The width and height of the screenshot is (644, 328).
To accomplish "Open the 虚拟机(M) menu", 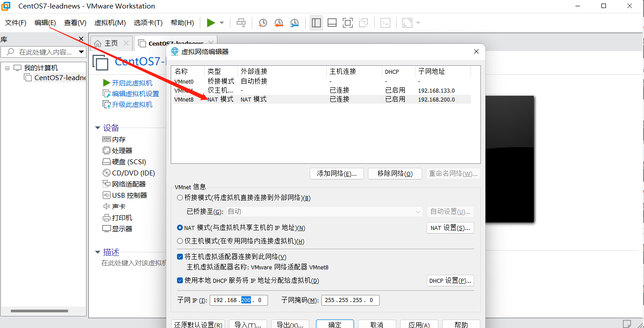I will coord(110,23).
